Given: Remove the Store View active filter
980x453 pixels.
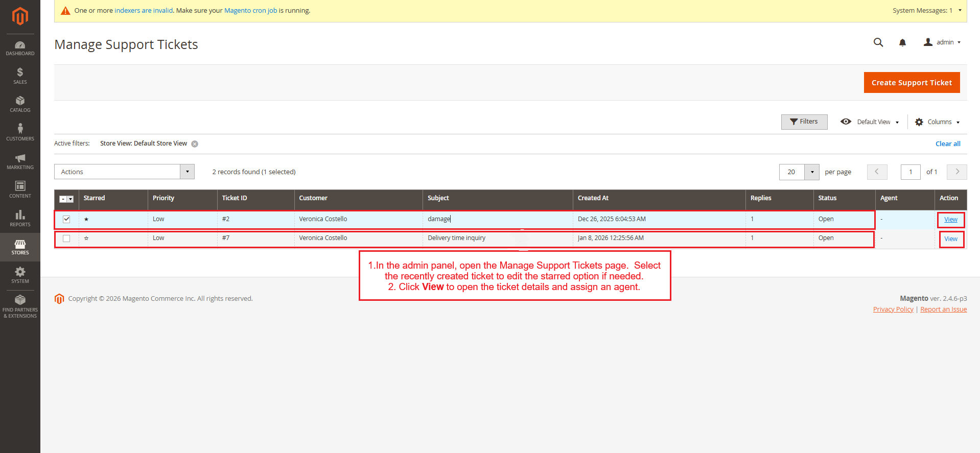Looking at the screenshot, I should (195, 144).
